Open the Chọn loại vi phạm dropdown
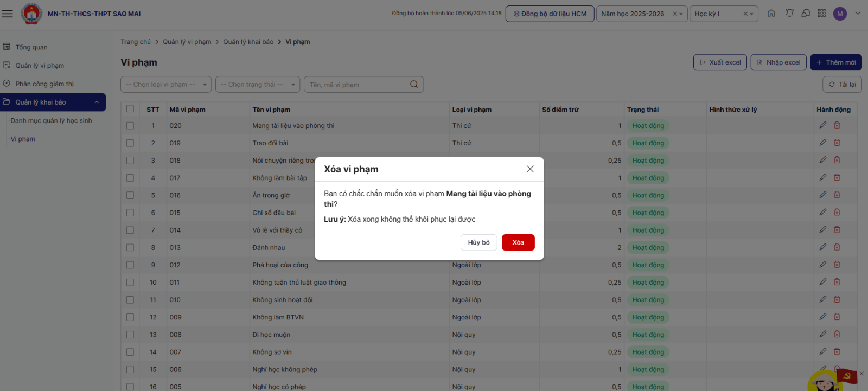 tap(165, 85)
